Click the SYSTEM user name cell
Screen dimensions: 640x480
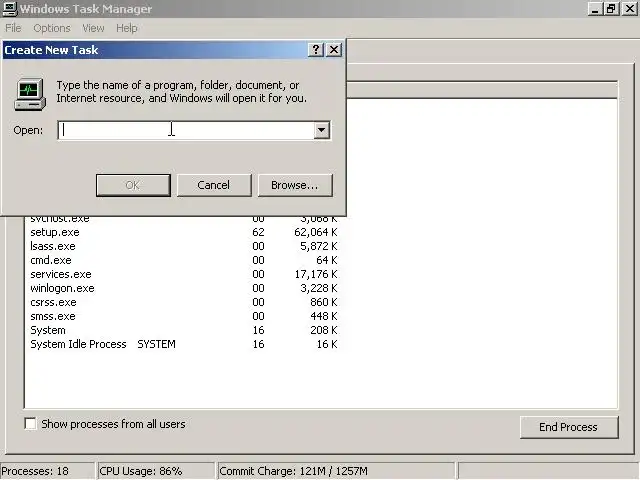pyautogui.click(x=156, y=344)
